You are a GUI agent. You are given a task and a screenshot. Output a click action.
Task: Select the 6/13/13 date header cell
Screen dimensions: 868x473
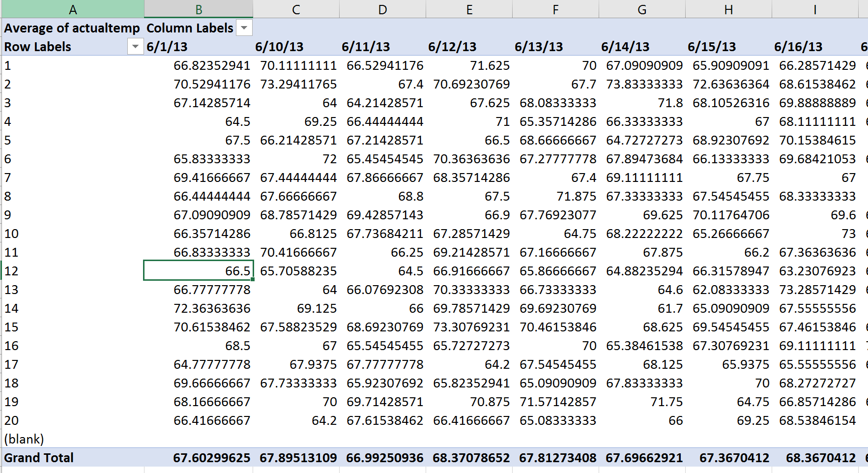click(555, 47)
